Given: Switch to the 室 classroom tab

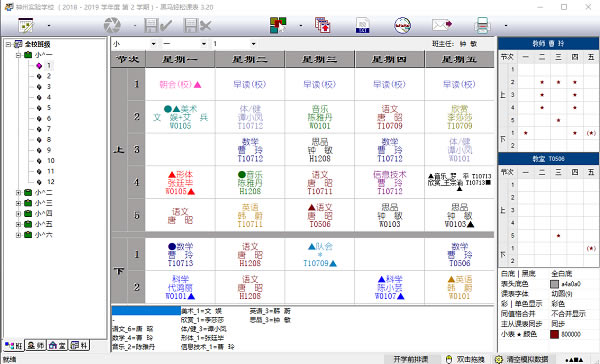Looking at the screenshot, I should [x=57, y=345].
